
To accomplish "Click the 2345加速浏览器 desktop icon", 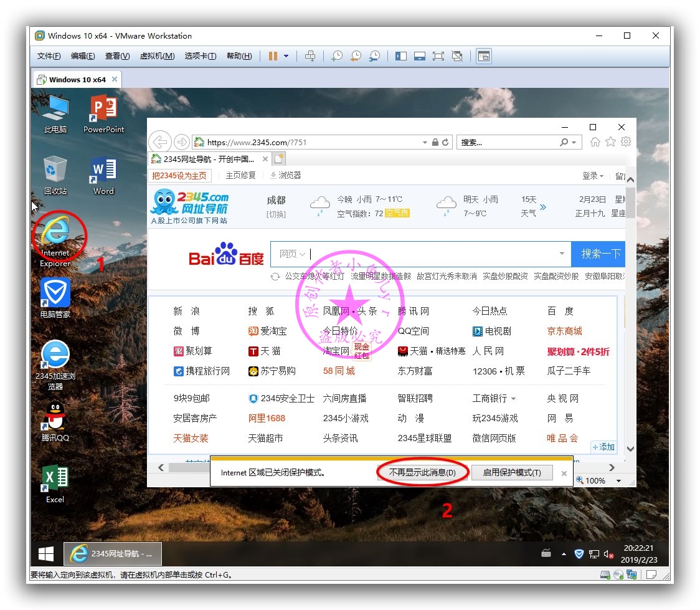I will [55, 365].
